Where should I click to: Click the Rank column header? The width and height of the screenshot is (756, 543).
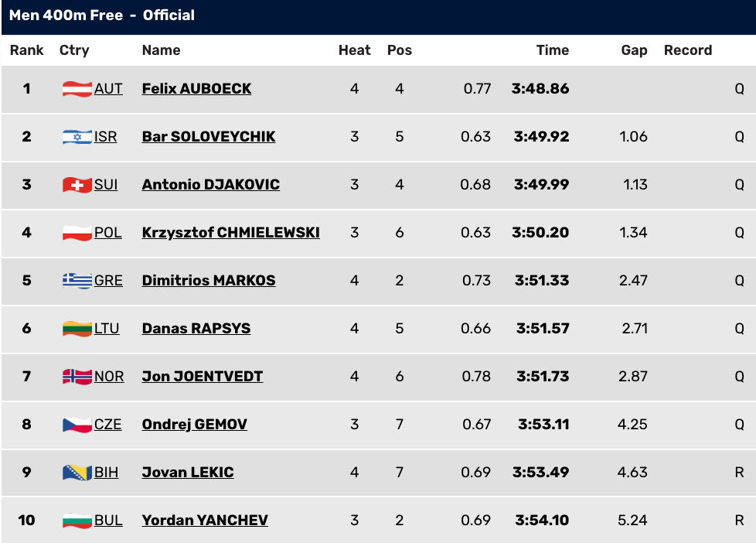point(27,50)
